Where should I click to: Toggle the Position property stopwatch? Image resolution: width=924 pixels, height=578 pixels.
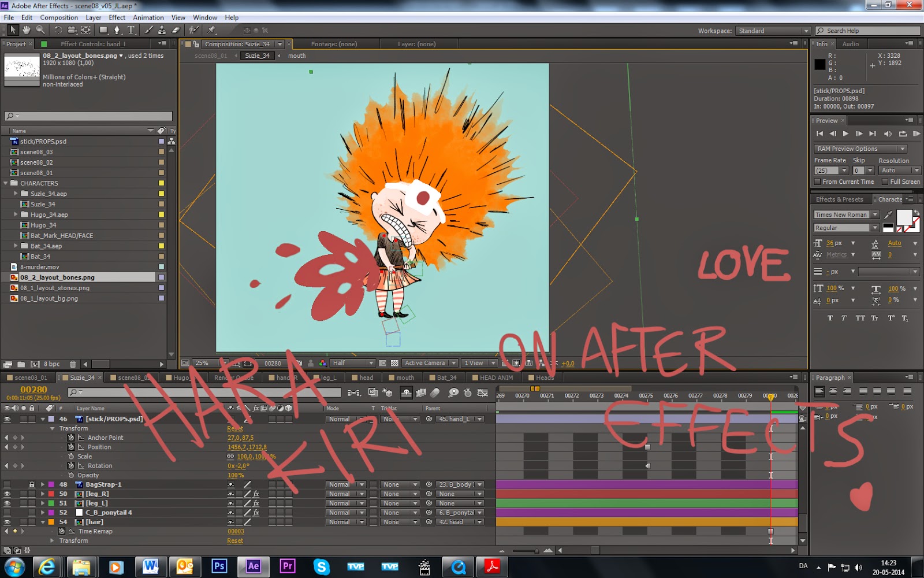(71, 447)
